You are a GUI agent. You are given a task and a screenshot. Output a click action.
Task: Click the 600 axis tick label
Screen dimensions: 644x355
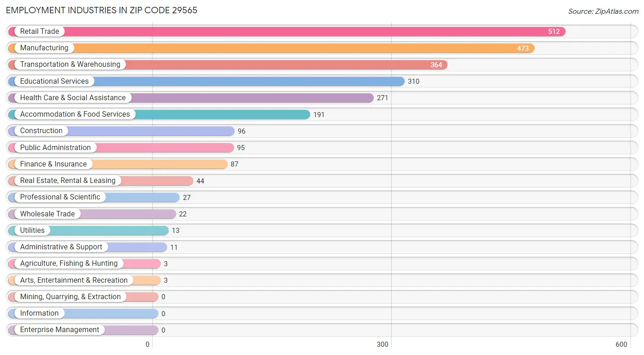621,344
